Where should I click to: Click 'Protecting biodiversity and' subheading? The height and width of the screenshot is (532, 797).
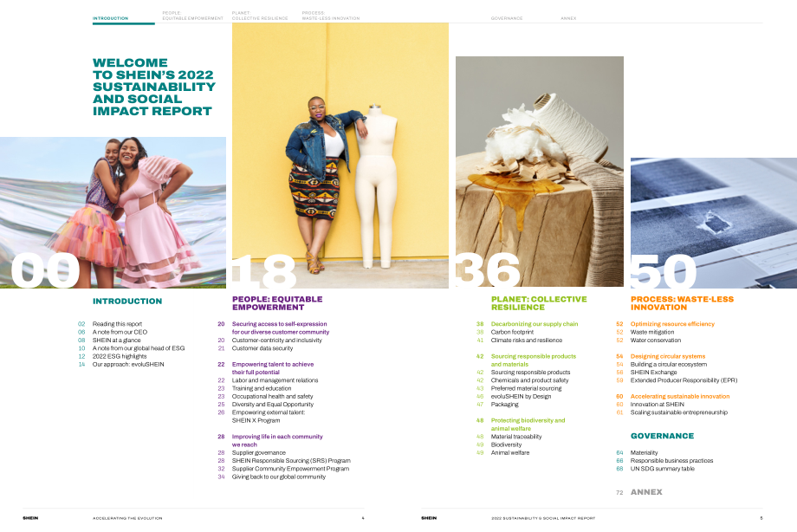528,420
